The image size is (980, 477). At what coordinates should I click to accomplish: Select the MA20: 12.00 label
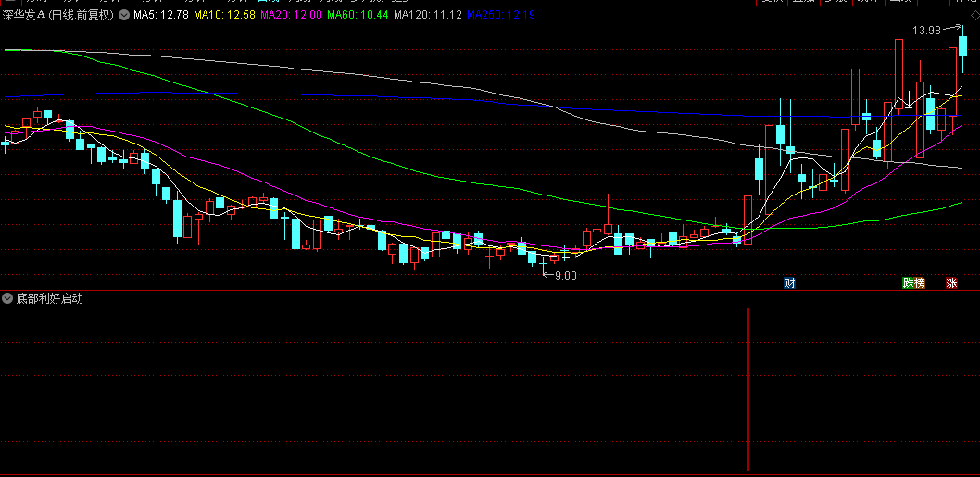(291, 15)
